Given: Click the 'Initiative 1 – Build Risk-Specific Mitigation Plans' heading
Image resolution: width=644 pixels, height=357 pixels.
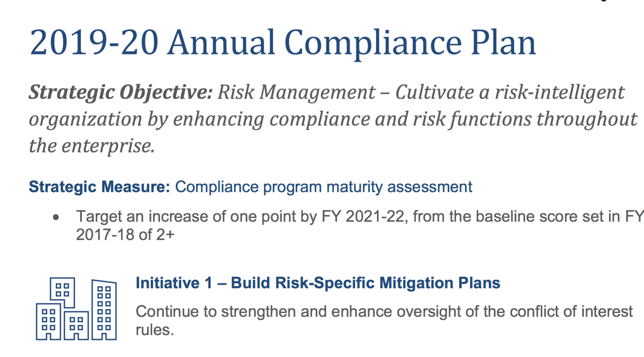Looking at the screenshot, I should (x=318, y=283).
